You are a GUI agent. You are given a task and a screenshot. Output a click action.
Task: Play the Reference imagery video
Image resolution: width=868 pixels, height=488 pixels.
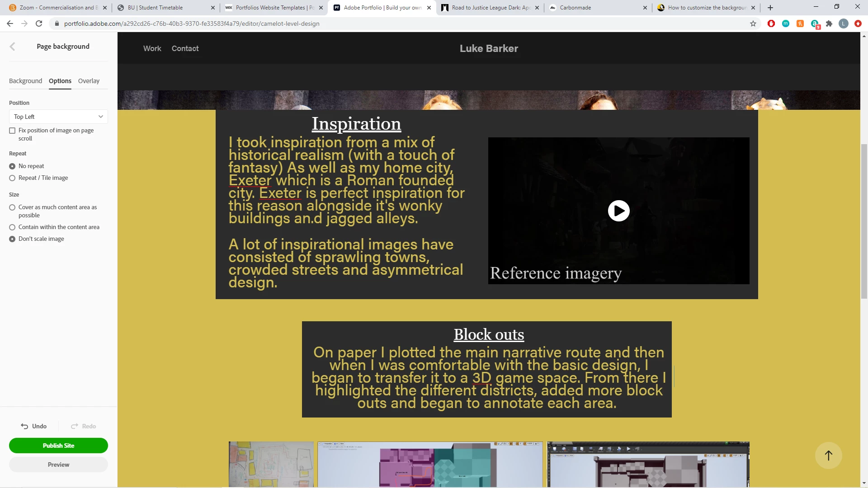click(x=618, y=211)
